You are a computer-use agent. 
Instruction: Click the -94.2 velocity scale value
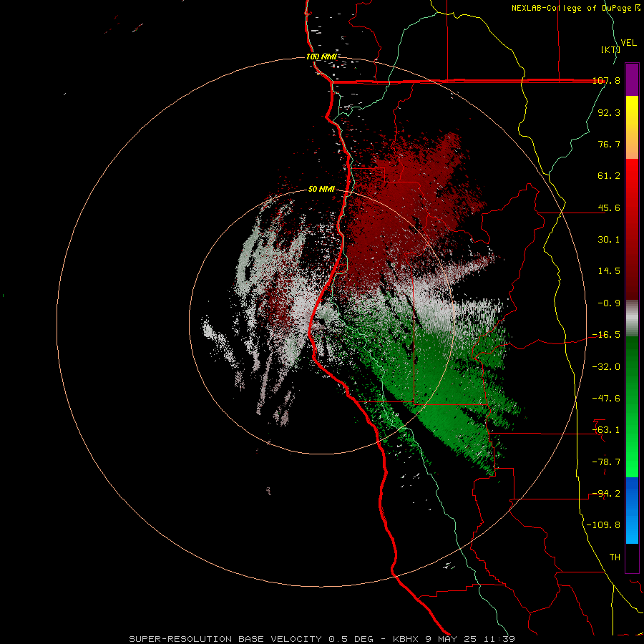[606, 494]
